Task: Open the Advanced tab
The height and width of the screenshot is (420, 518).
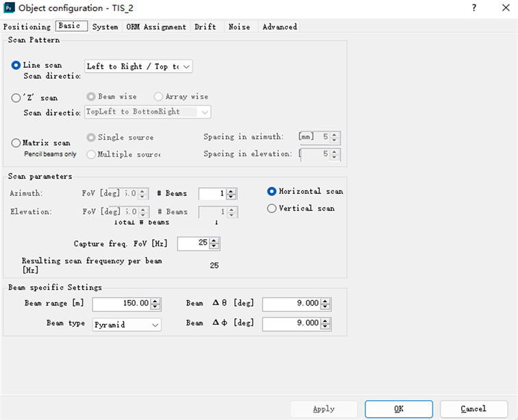Action: 280,27
